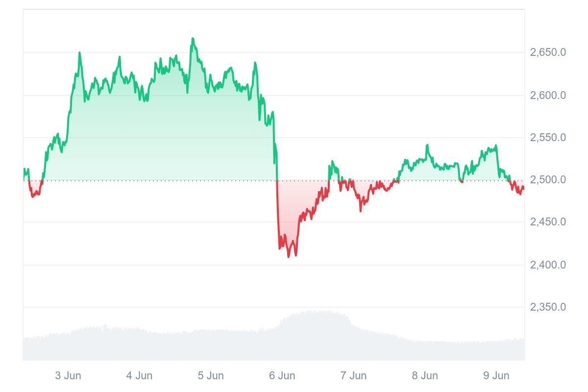Click the 4 Jun date label

coord(139,376)
